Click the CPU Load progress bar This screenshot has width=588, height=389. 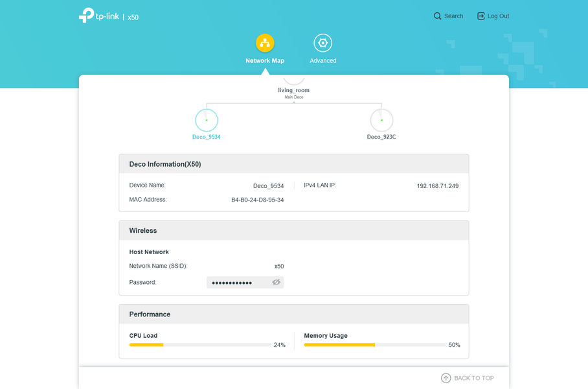point(200,345)
